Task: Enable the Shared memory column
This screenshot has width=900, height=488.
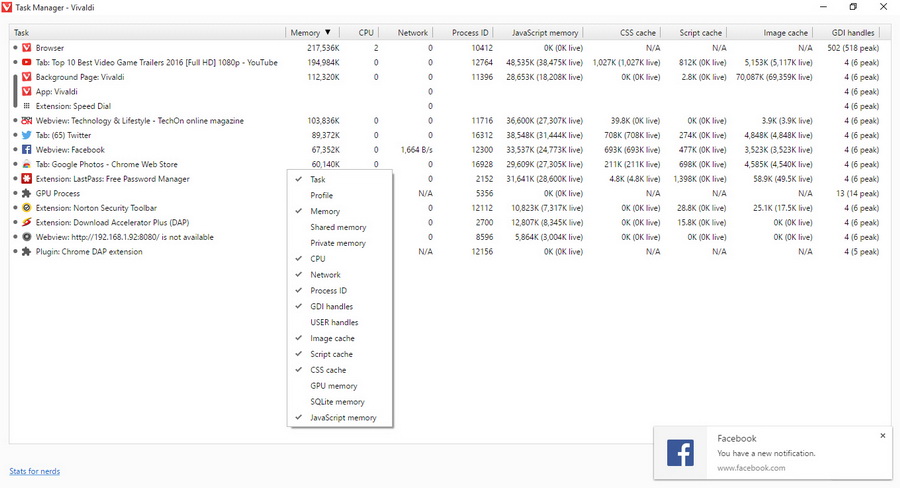Action: click(x=338, y=227)
